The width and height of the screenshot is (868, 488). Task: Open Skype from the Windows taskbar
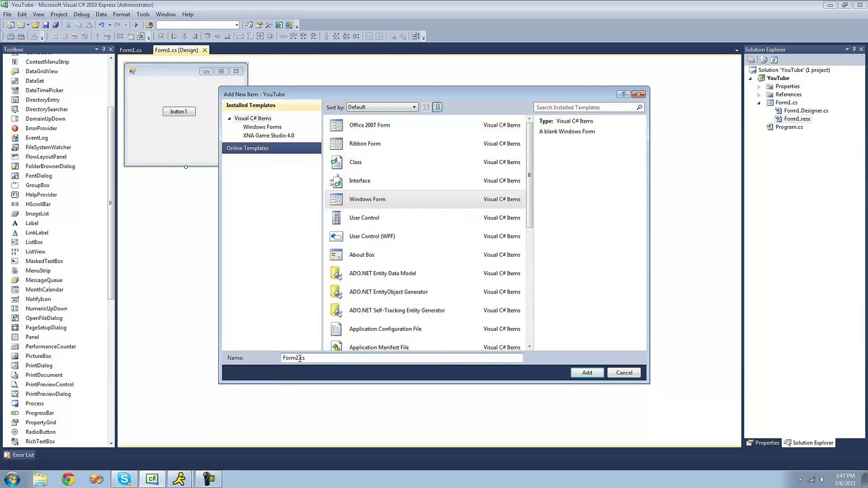[124, 479]
